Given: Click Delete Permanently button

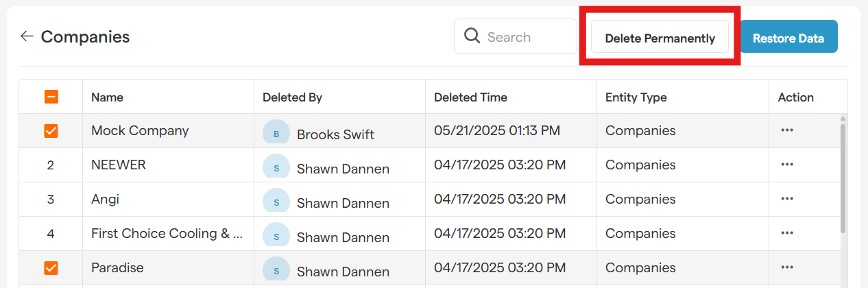Looking at the screenshot, I should pos(660,38).
